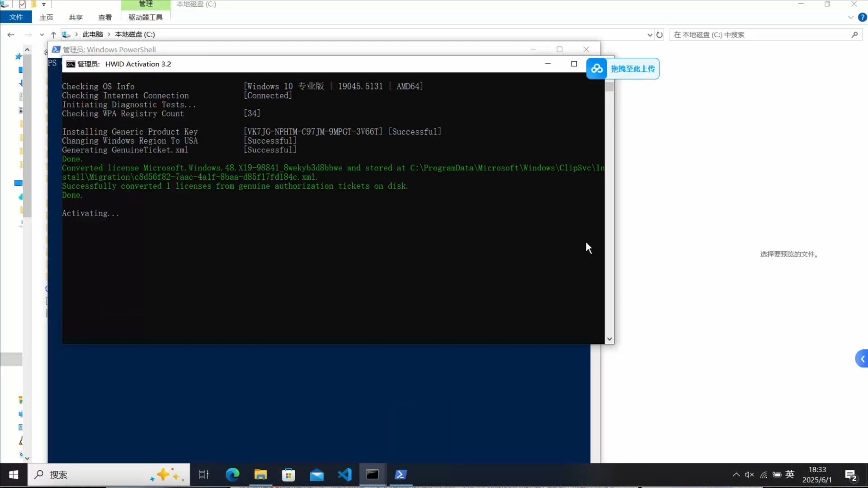
Task: Open Explorer help question mark icon
Action: 862,17
